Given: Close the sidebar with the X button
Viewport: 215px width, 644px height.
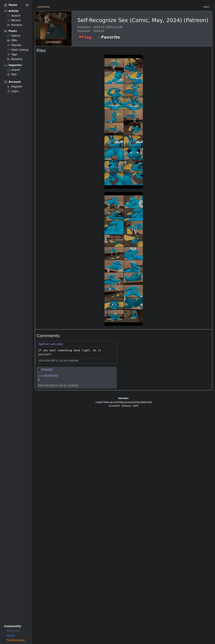Looking at the screenshot, I should point(27,5).
